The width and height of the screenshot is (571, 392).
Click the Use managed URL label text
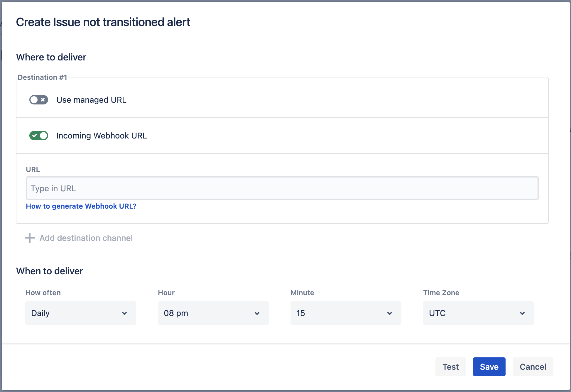91,100
